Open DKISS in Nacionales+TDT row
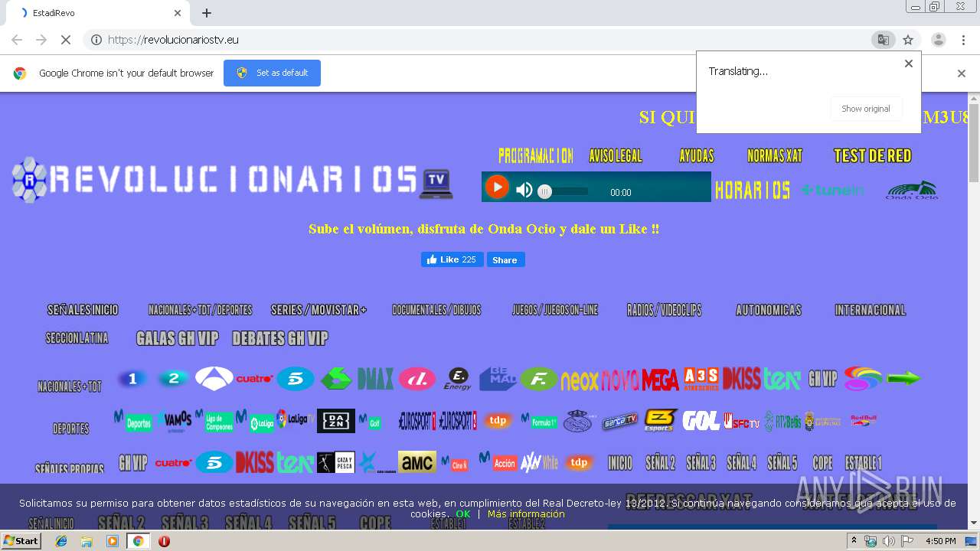Viewport: 980px width, 551px height. (x=741, y=379)
